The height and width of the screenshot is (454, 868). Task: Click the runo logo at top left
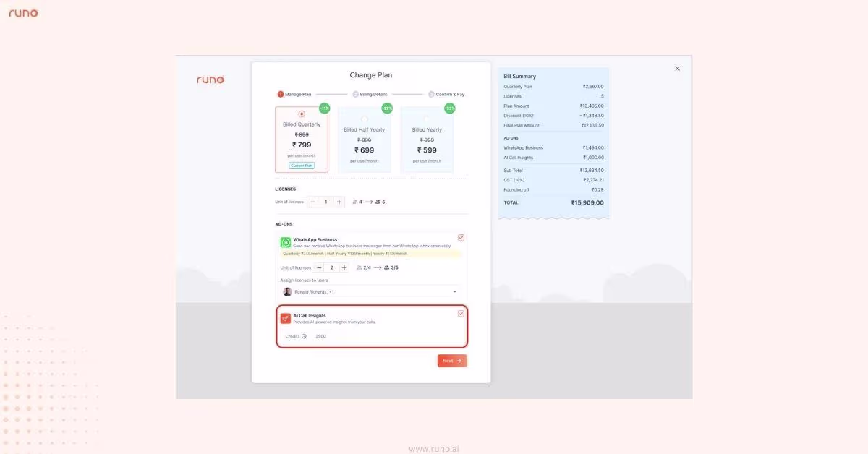pos(23,12)
